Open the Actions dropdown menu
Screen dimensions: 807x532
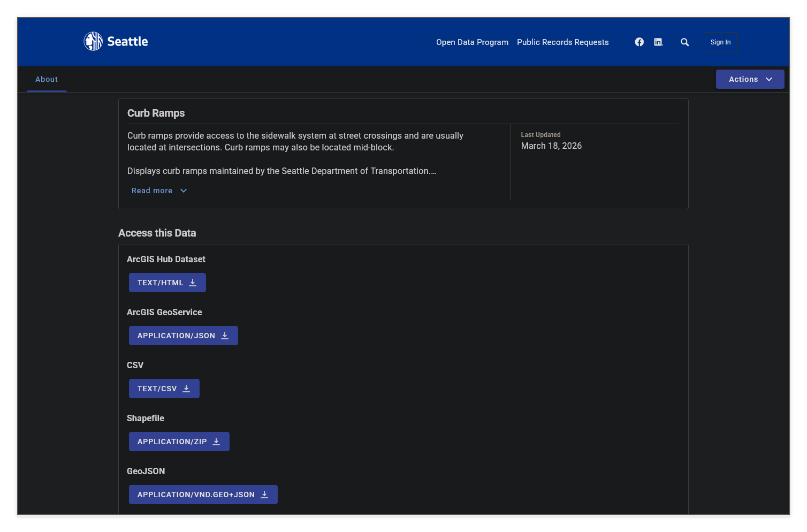[750, 79]
